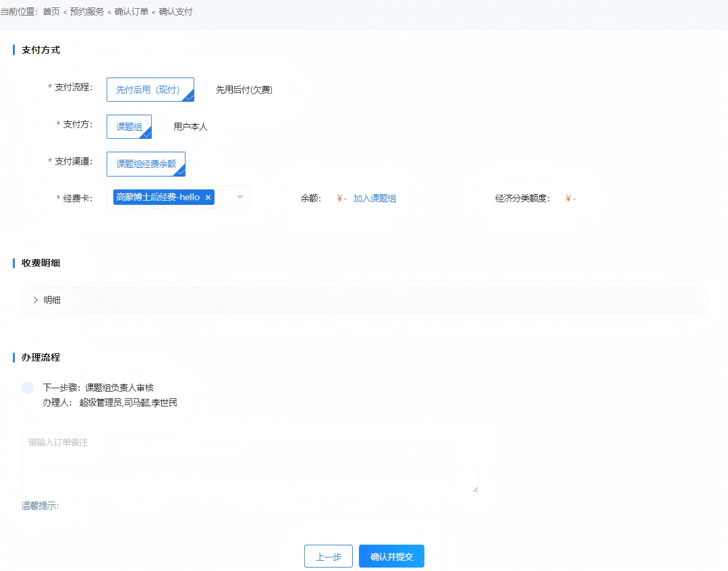The width and height of the screenshot is (728, 571).
Task: Click the 加入课题组 link
Action: (x=374, y=198)
